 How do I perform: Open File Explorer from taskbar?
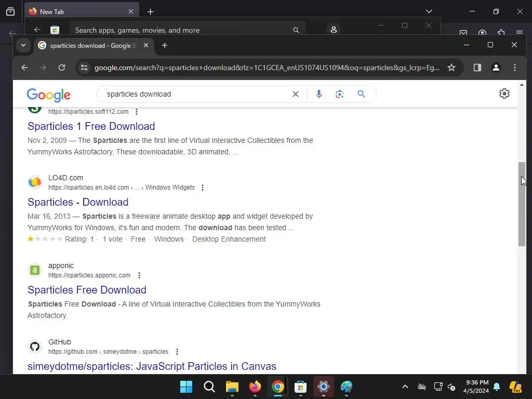click(232, 387)
